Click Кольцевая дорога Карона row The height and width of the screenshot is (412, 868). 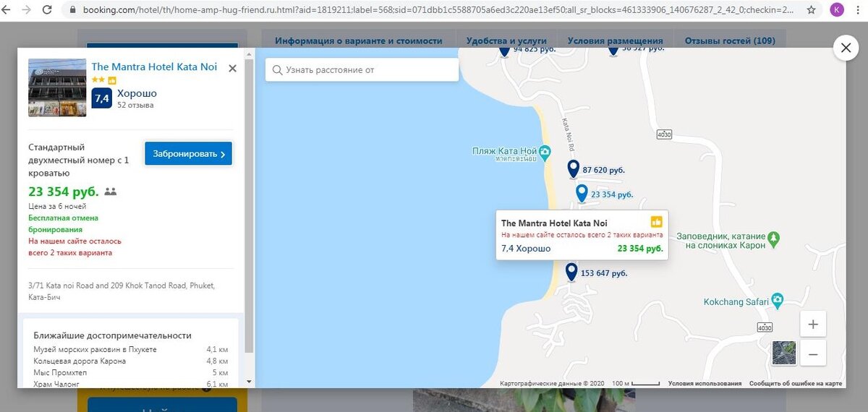click(131, 361)
